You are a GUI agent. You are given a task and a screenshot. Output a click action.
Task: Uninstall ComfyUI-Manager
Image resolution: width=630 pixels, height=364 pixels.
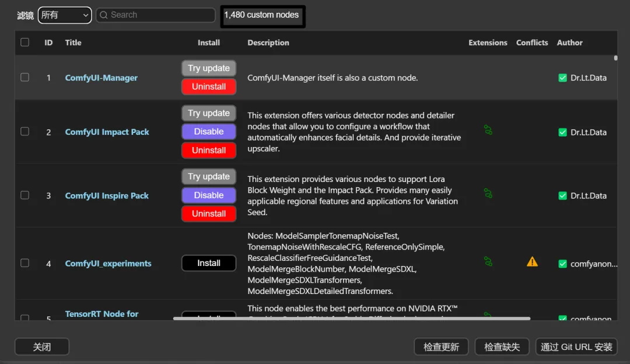coord(208,87)
